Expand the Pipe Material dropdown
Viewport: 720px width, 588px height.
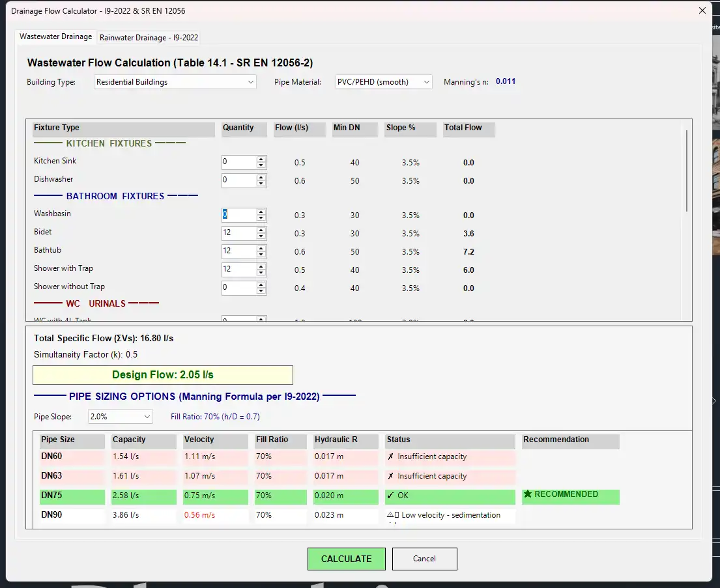click(383, 82)
